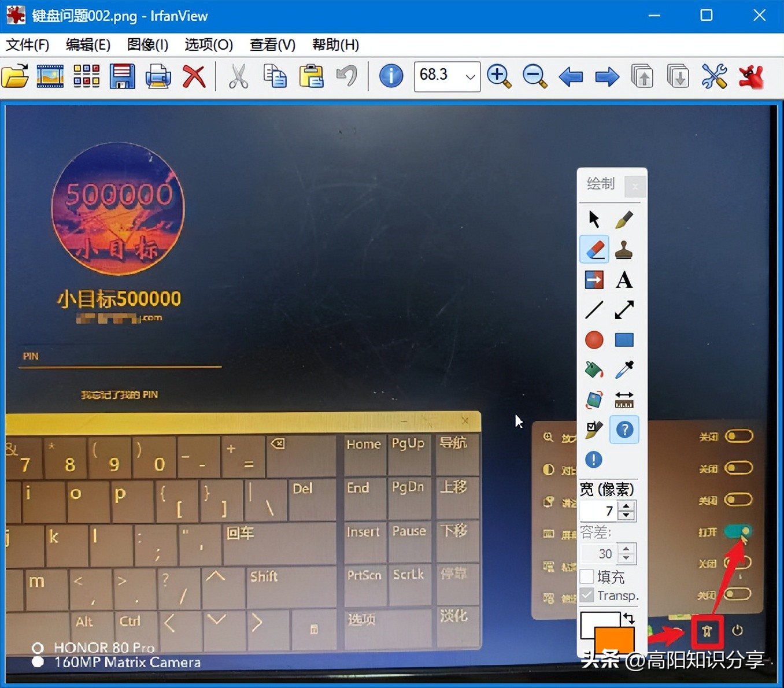Go to the next image with right arrow
The width and height of the screenshot is (784, 688).
click(607, 76)
